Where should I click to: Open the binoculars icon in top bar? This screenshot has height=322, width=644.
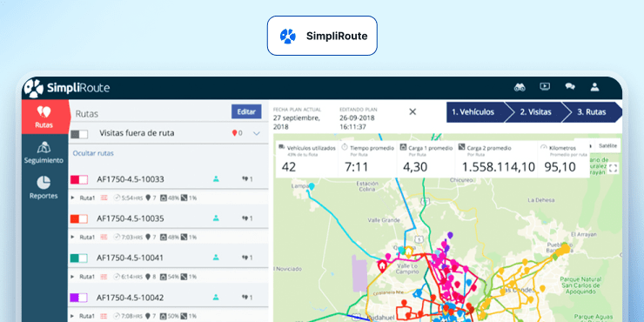tap(520, 87)
